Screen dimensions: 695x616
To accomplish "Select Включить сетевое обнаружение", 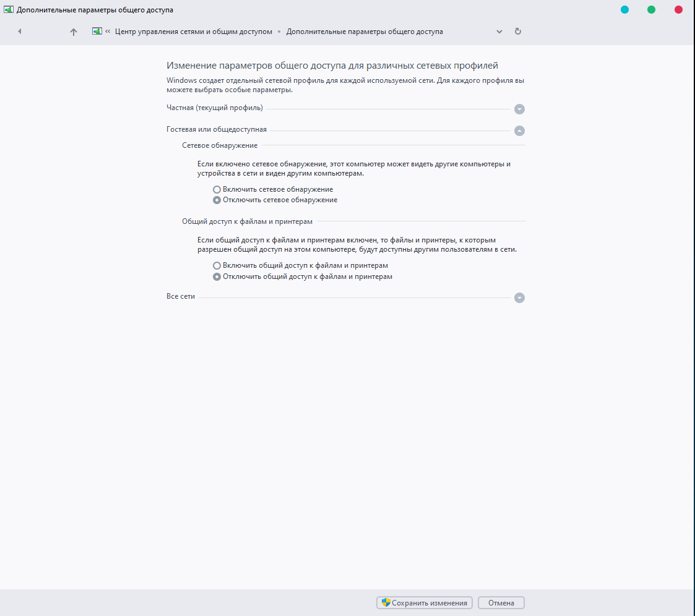I will click(217, 189).
